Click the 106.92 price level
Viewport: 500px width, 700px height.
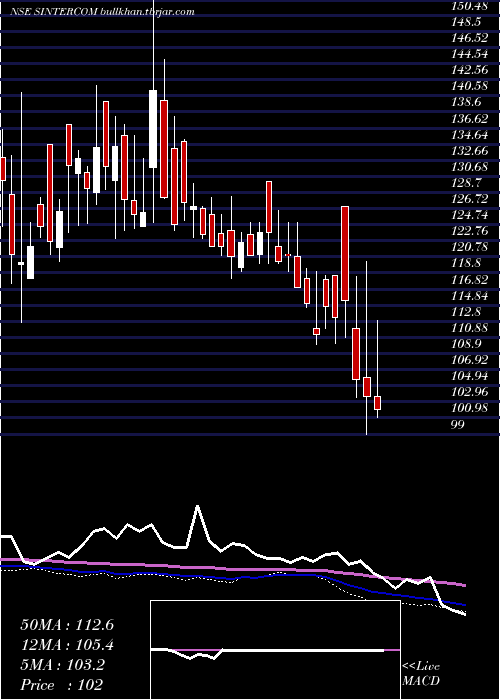(470, 360)
